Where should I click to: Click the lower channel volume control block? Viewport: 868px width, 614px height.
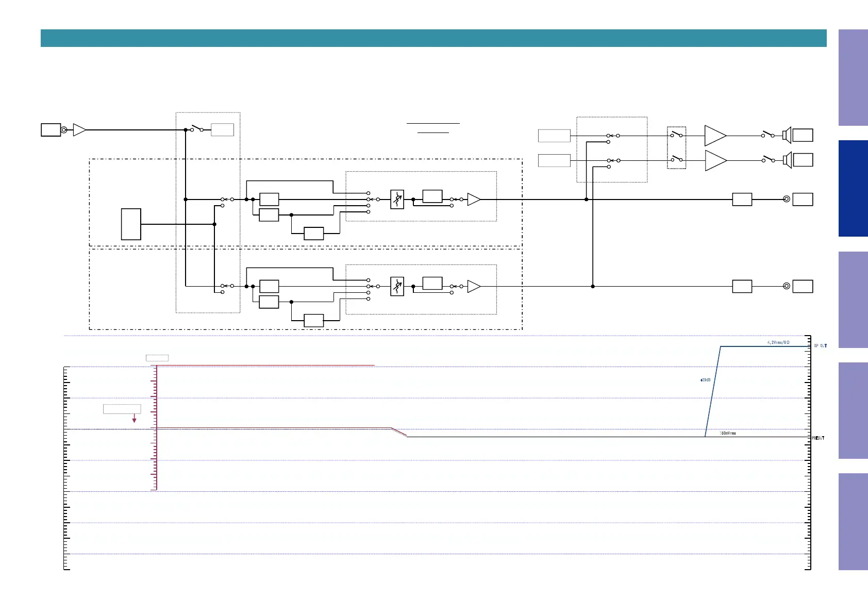pyautogui.click(x=397, y=286)
